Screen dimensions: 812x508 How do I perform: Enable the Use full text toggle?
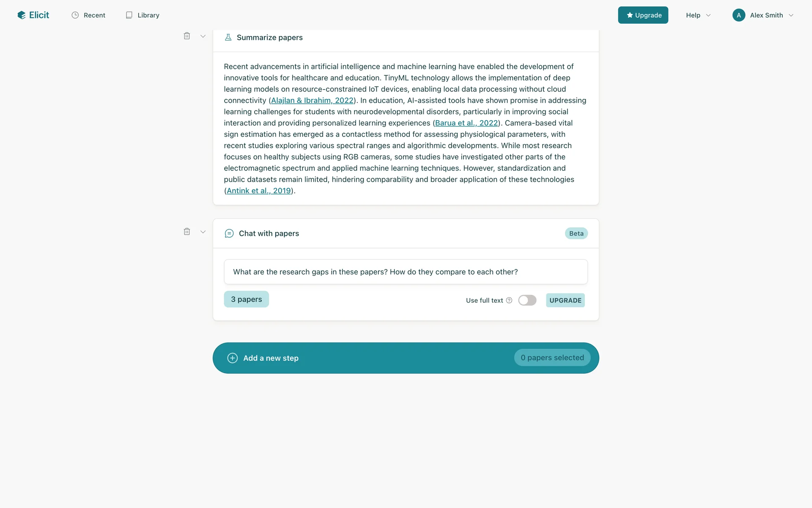[527, 300]
